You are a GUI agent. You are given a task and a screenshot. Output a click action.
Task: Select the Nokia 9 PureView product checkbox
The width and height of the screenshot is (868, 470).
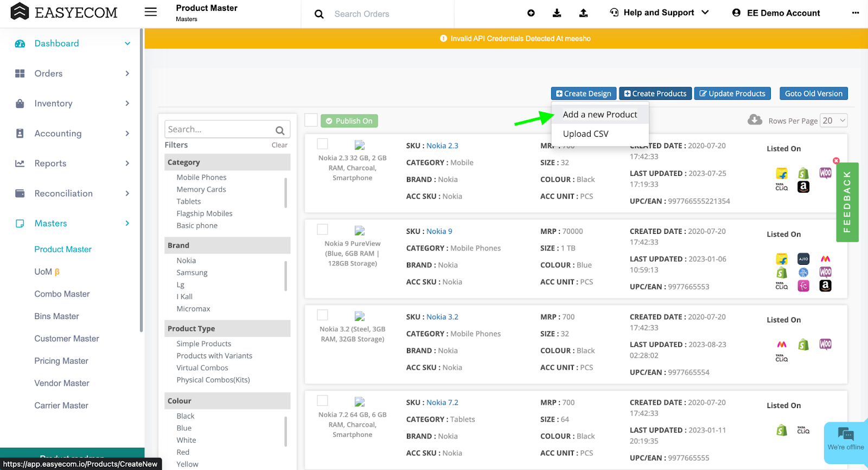pyautogui.click(x=322, y=230)
